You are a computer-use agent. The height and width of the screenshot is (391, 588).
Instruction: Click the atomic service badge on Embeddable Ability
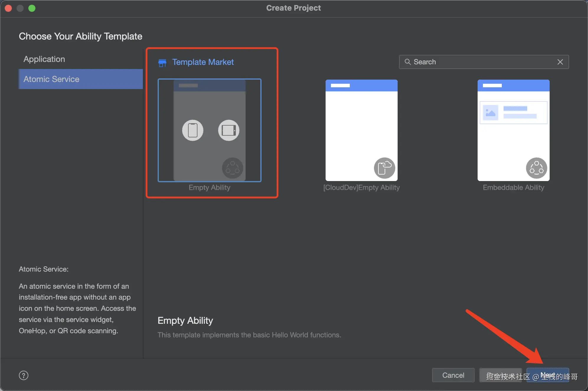click(x=536, y=168)
